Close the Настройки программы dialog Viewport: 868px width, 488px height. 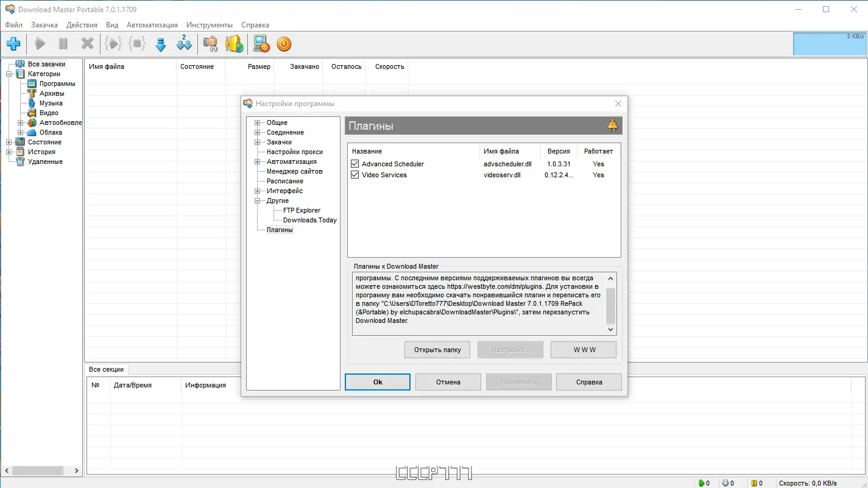[x=618, y=104]
